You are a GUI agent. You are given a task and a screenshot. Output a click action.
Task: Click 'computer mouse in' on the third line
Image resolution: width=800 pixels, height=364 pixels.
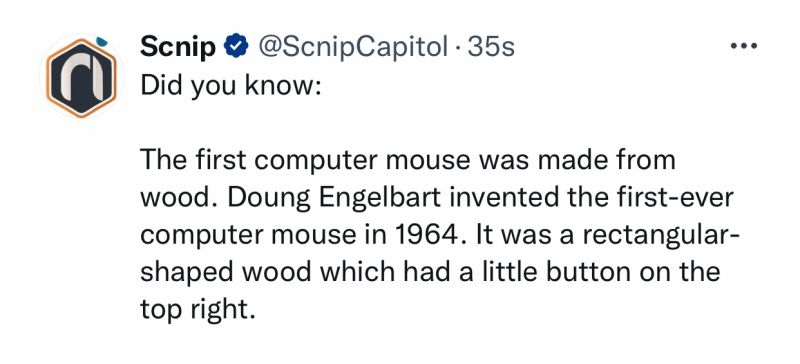(265, 236)
